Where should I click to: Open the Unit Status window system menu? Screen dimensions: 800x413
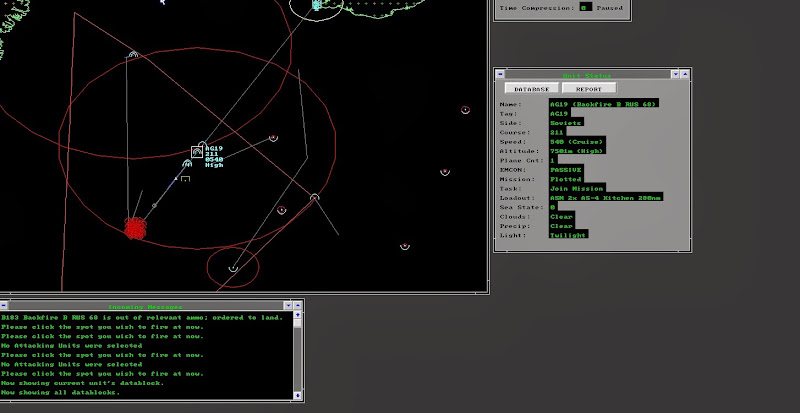click(500, 75)
